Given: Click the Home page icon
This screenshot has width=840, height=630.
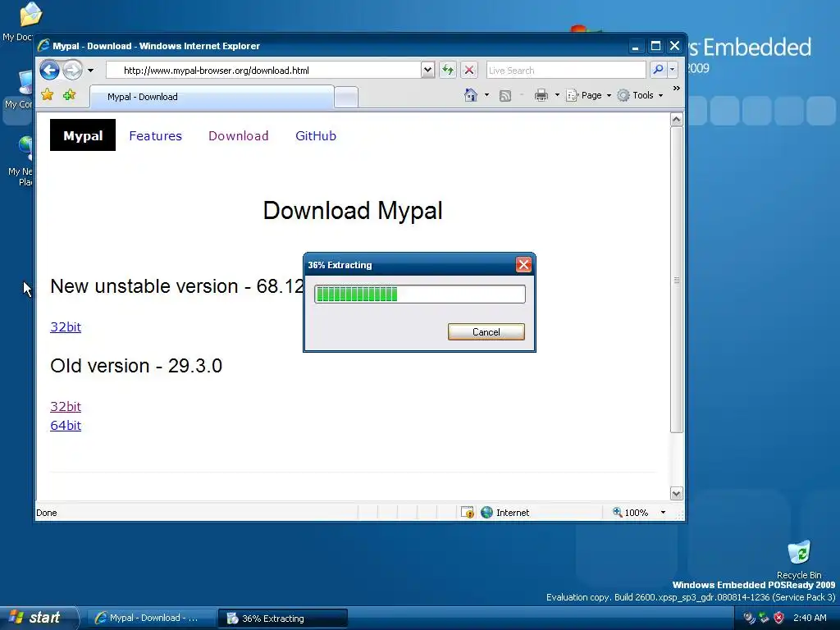Looking at the screenshot, I should point(470,95).
